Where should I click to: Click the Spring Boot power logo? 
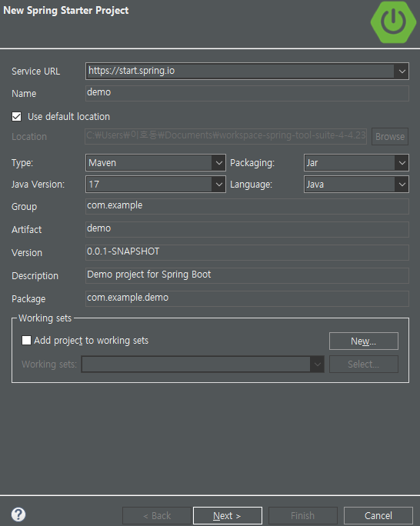click(393, 22)
